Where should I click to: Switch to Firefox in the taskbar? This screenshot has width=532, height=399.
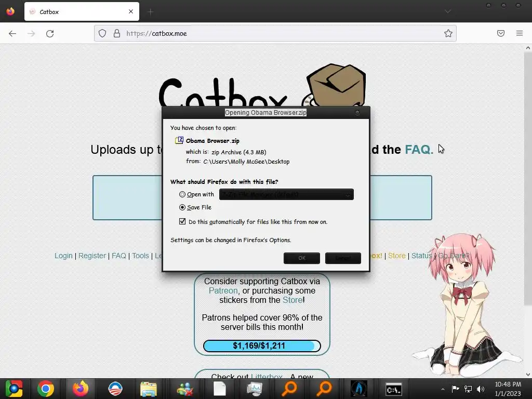coord(81,389)
